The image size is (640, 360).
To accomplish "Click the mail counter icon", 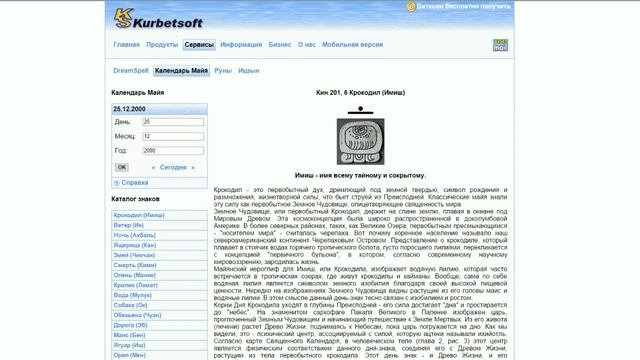I will pos(500,45).
